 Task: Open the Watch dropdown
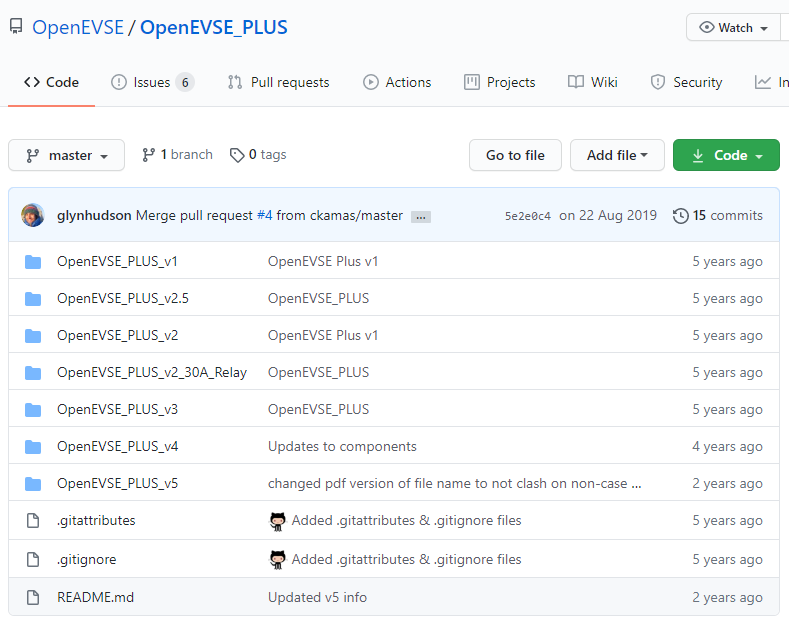[734, 28]
